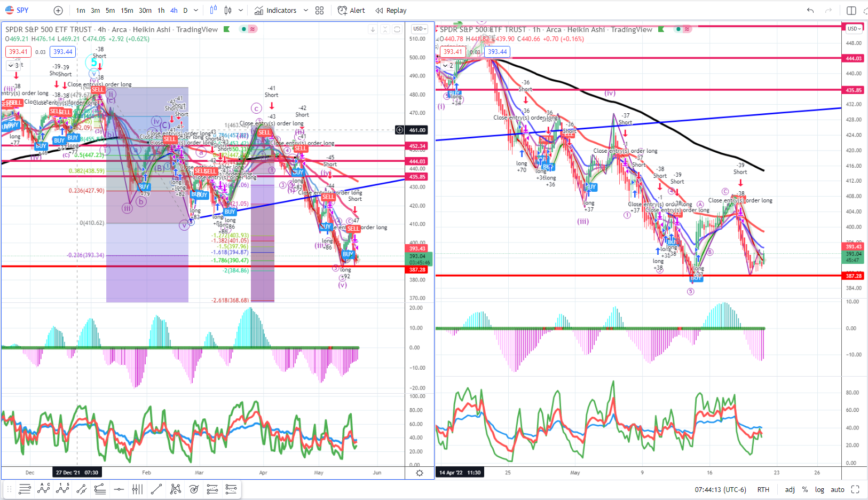Switch to the 15m timeframe
868x500 pixels.
pos(127,11)
